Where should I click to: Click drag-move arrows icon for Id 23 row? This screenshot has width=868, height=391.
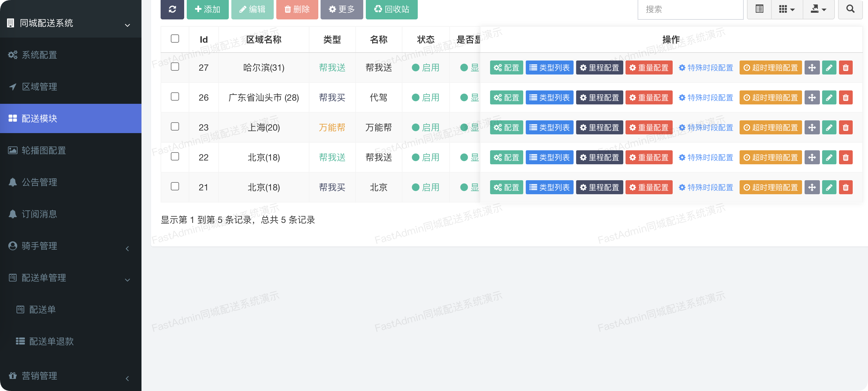[812, 128]
